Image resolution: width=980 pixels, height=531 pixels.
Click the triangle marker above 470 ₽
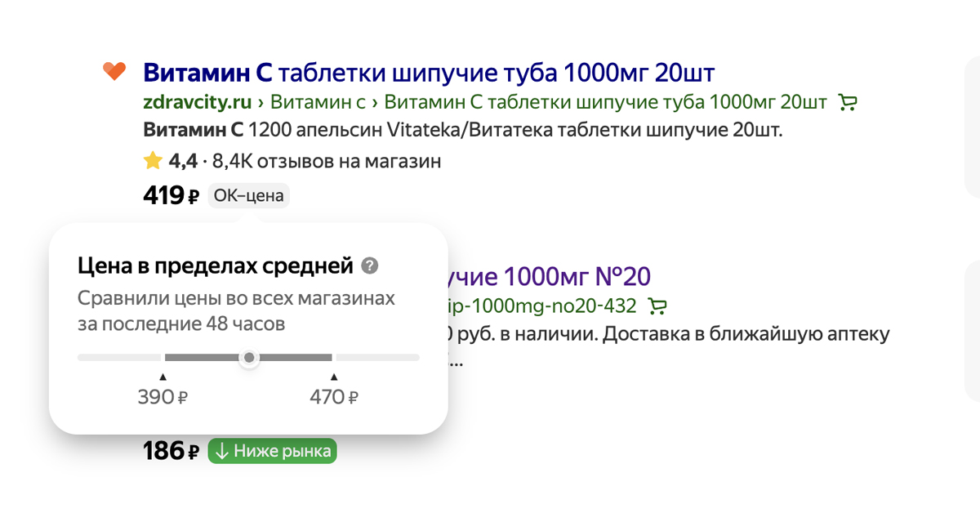[333, 377]
